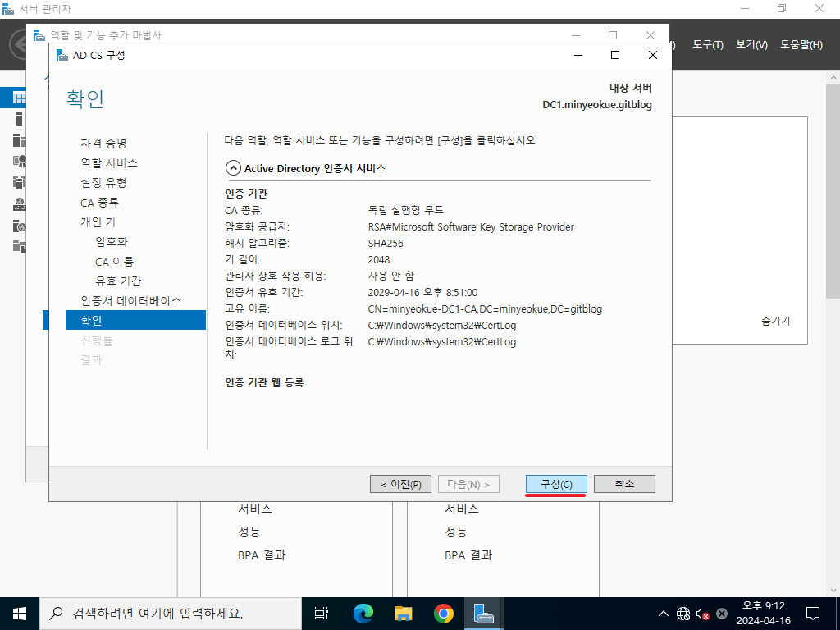Go to the 개인 키 step

[98, 221]
